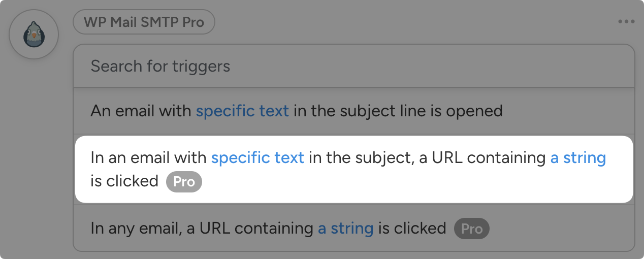Click 'specific text' link in the highlighted trigger
Viewport: 644px width, 259px height.
(257, 158)
